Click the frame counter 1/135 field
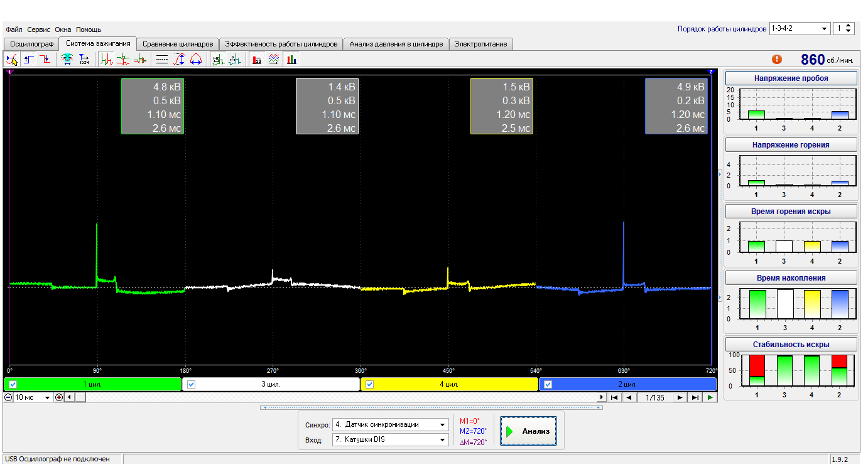868x467 pixels. tap(654, 397)
